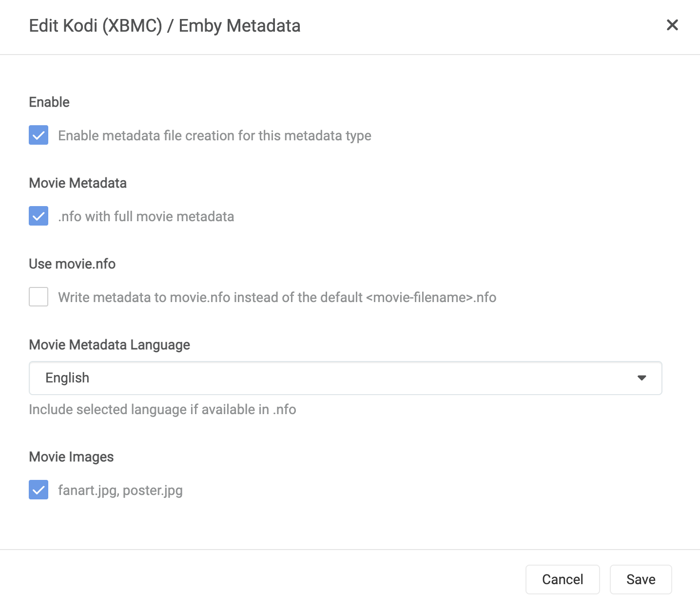Toggle .nfo with full movie metadata checkbox
Screen dimensions: 700x609
click(39, 216)
